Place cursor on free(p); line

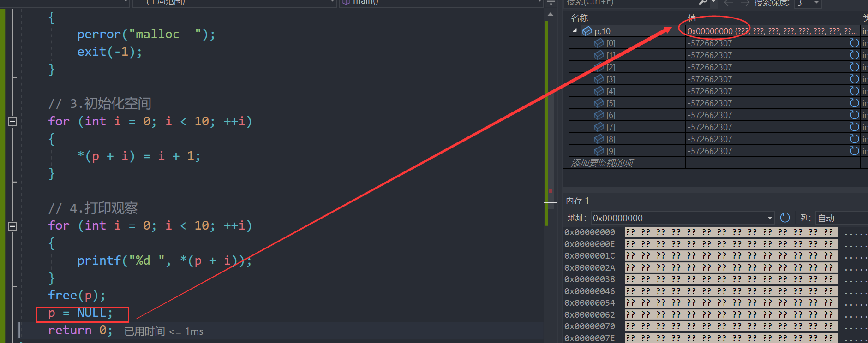click(77, 295)
